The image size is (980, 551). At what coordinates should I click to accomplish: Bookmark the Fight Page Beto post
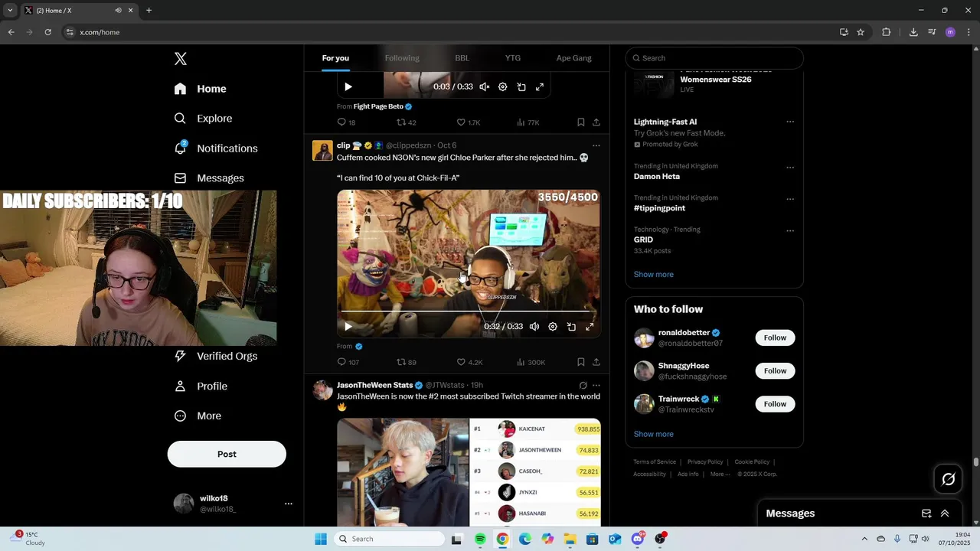click(581, 122)
